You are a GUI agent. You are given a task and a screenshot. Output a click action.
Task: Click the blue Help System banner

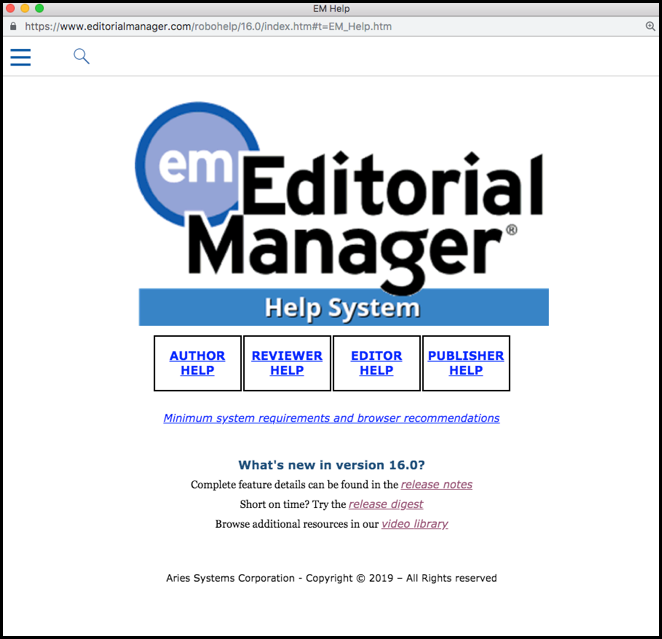click(x=343, y=307)
